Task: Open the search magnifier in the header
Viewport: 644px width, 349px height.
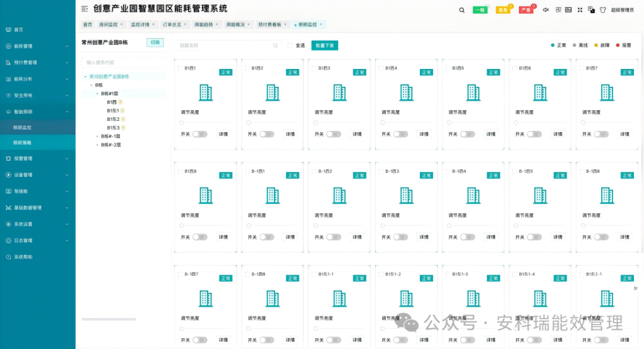Action: 462,10
